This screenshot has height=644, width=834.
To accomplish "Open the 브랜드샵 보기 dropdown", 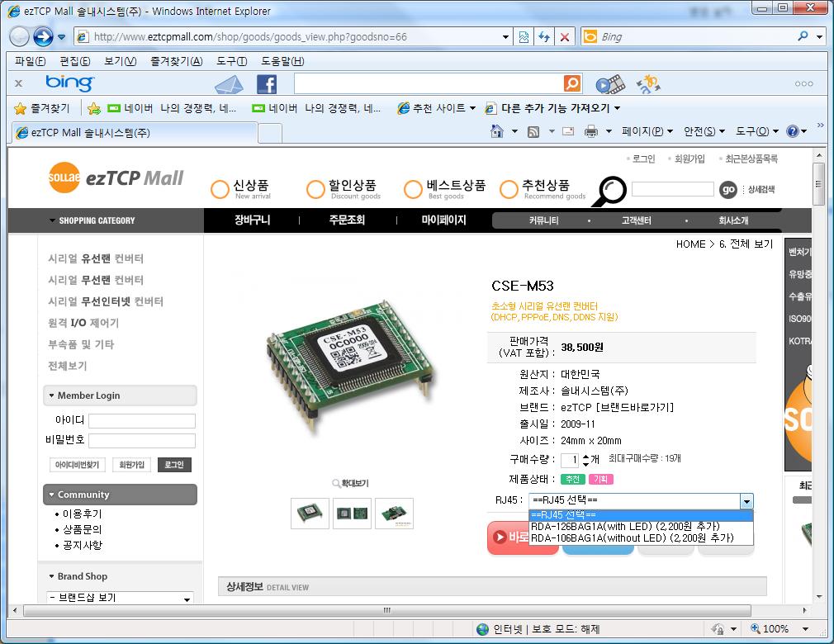I will click(x=120, y=597).
